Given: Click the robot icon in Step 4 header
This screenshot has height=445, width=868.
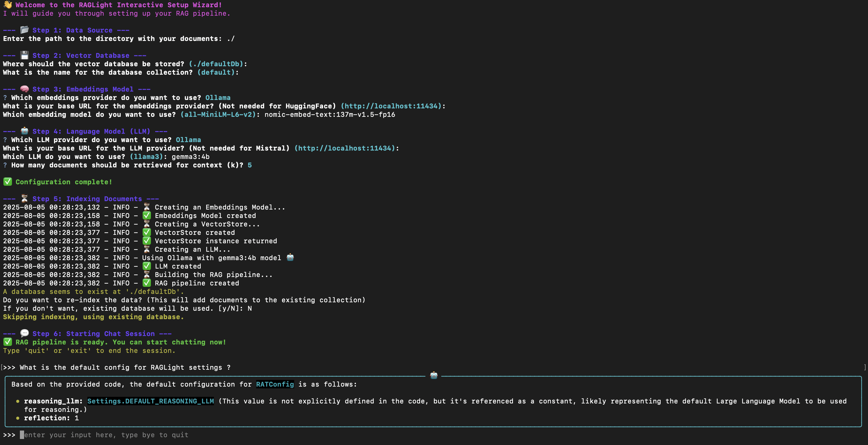Looking at the screenshot, I should click(24, 131).
